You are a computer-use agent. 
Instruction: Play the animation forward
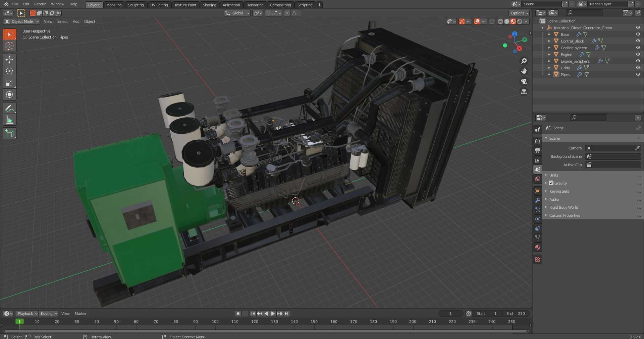click(x=273, y=314)
